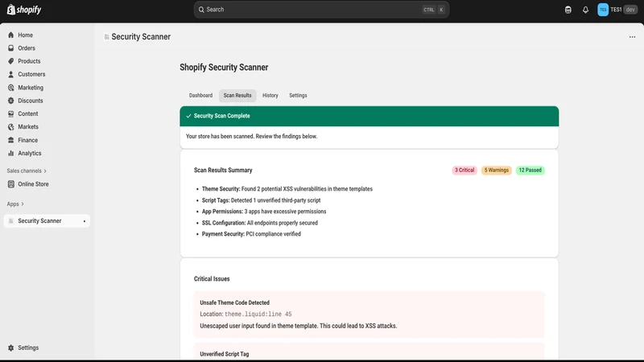Image resolution: width=644 pixels, height=362 pixels.
Task: Click the Shopify logo
Action: coord(24,10)
